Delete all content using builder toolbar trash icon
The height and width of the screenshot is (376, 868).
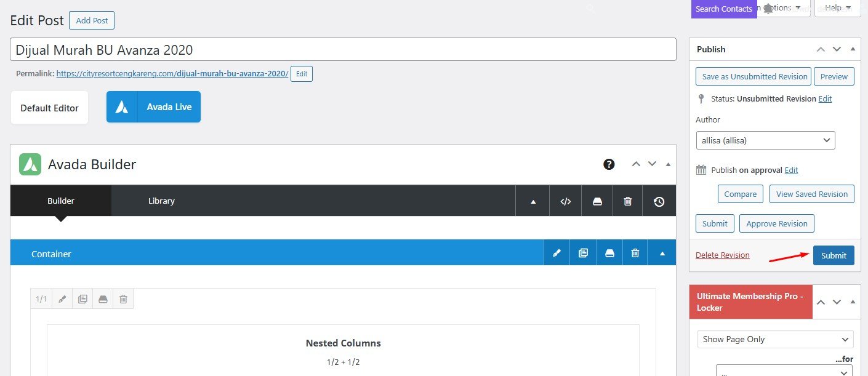tap(627, 201)
